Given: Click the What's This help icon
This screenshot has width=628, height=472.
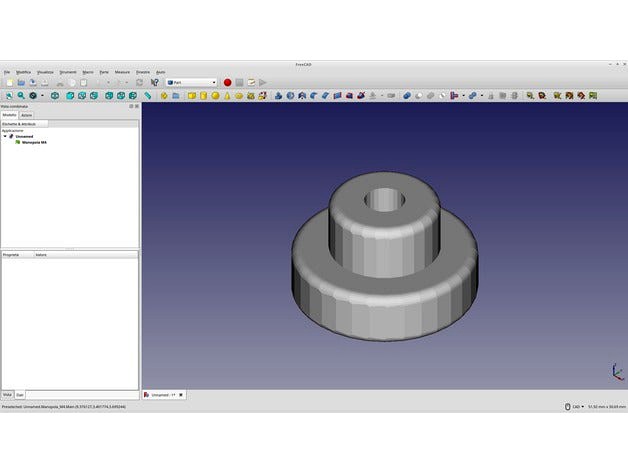Looking at the screenshot, I should (x=155, y=82).
